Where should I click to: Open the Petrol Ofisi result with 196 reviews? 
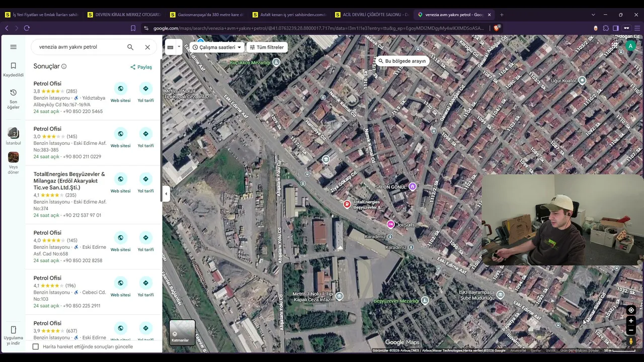tap(47, 278)
